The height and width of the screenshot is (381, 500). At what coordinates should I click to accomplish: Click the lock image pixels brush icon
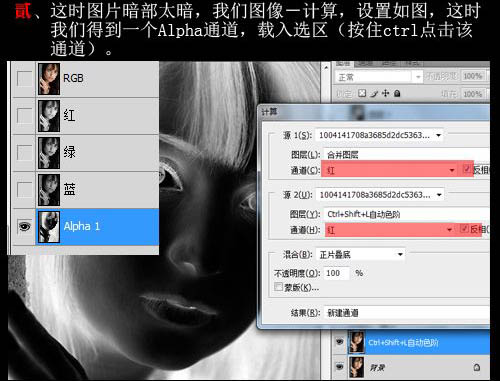[374, 94]
